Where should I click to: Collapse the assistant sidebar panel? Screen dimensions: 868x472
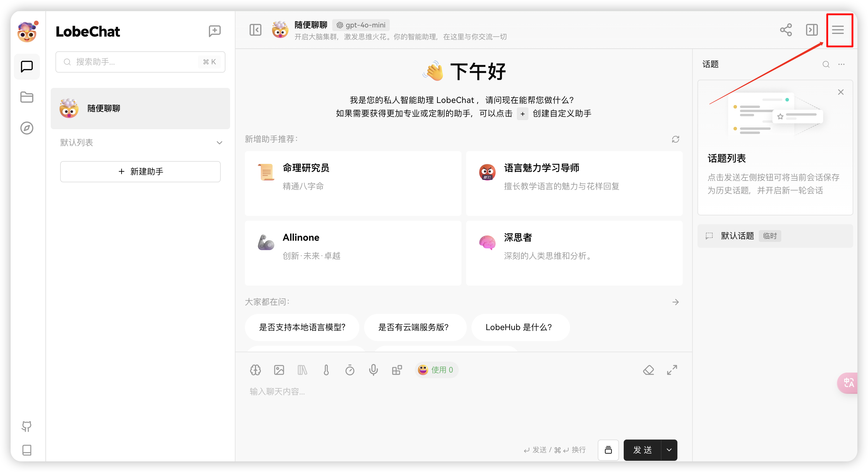coord(256,29)
